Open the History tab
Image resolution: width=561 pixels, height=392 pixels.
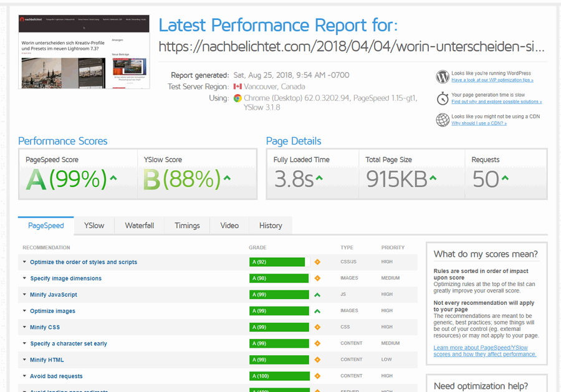[x=271, y=226]
